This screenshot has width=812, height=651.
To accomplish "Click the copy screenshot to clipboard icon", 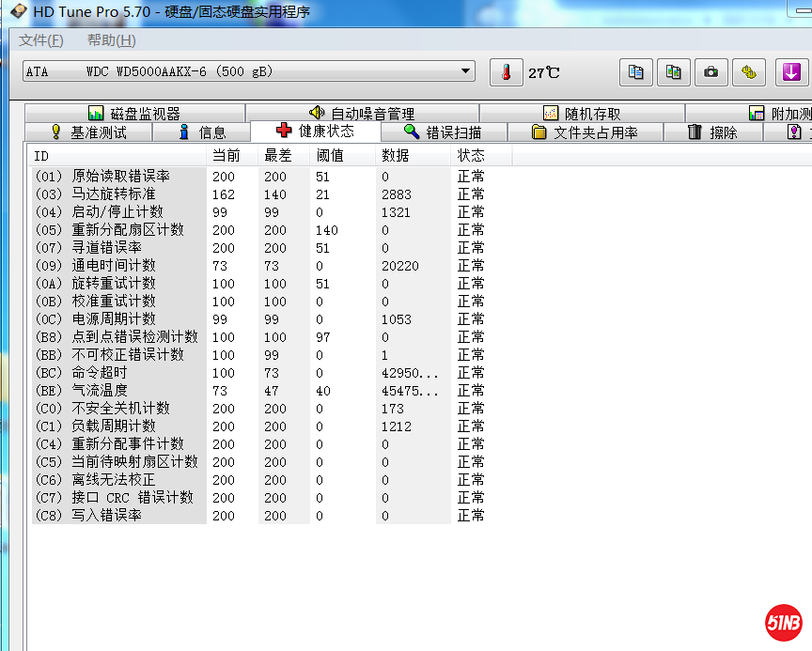I will coord(674,72).
